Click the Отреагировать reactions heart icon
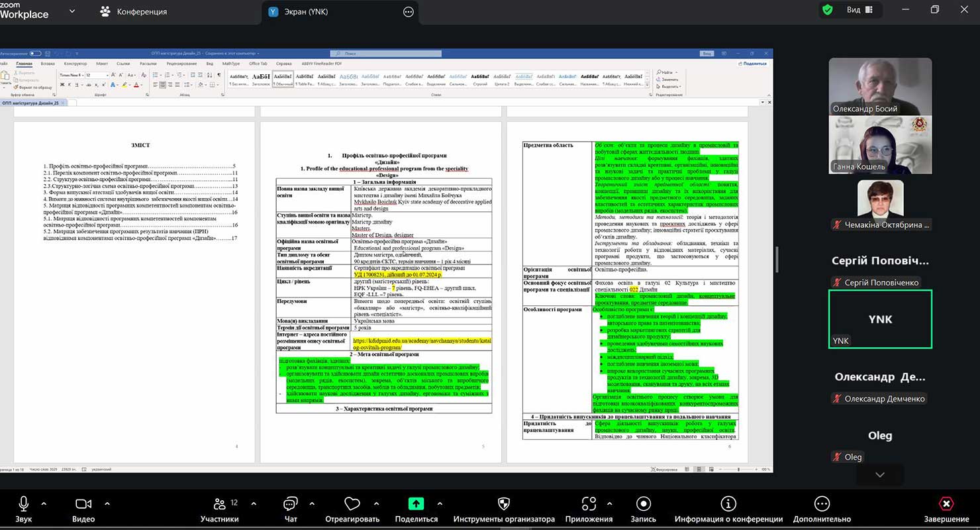 [x=352, y=504]
